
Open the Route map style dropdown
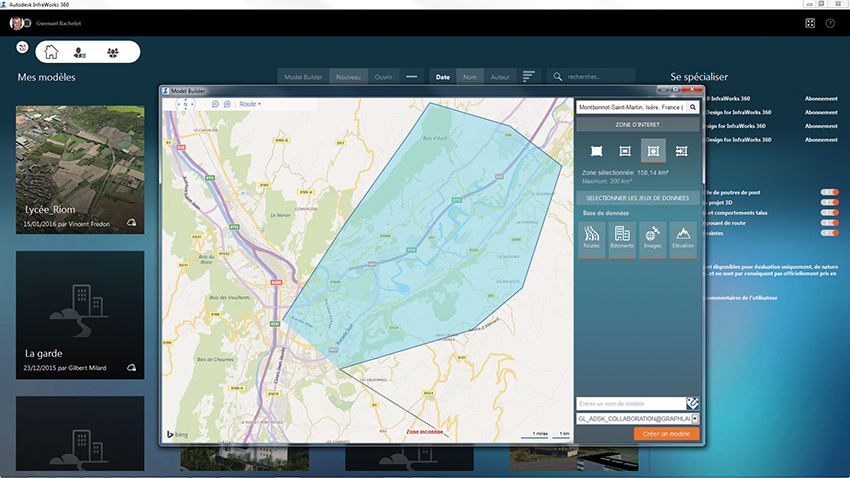[250, 104]
